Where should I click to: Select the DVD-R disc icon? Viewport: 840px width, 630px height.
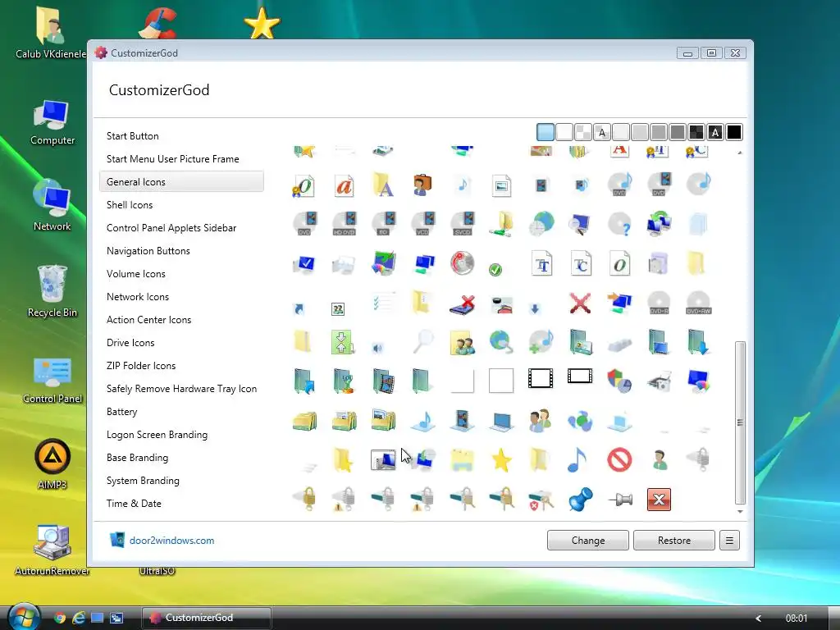coord(659,304)
